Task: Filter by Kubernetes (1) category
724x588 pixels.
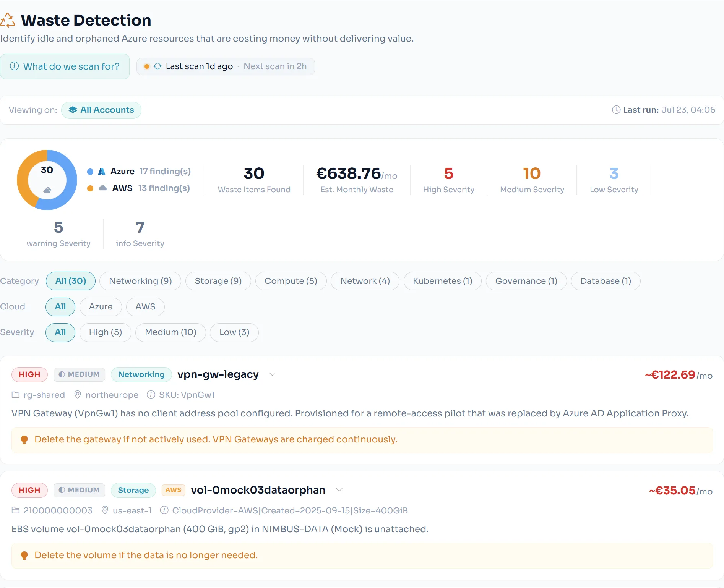Action: [x=443, y=281]
